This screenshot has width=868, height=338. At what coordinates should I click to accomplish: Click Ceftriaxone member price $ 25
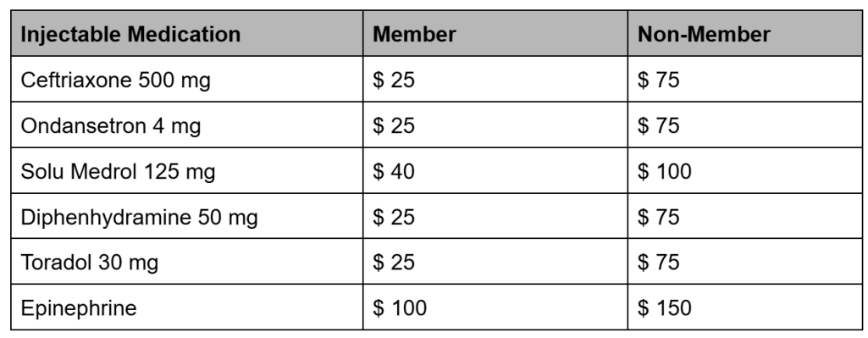pos(495,80)
